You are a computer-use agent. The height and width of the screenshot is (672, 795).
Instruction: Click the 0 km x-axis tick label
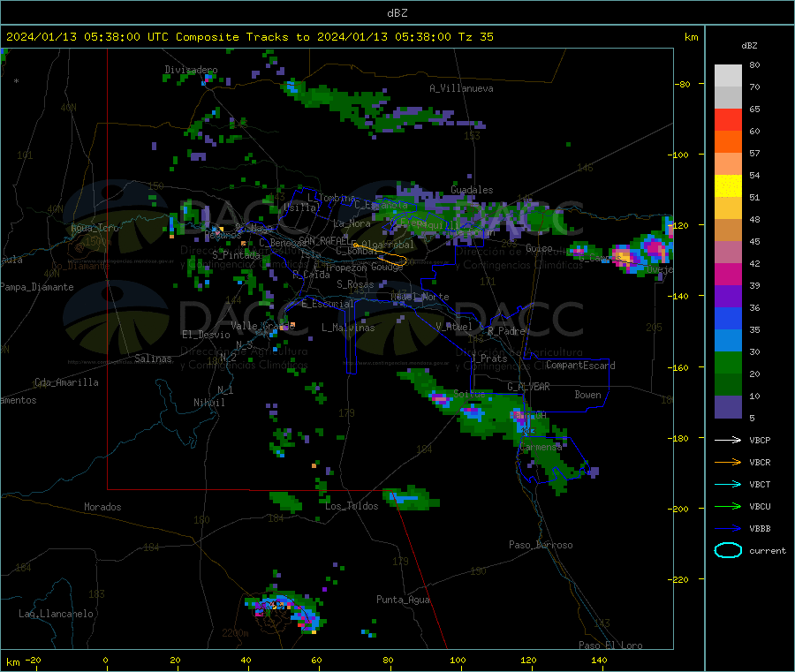(x=105, y=660)
